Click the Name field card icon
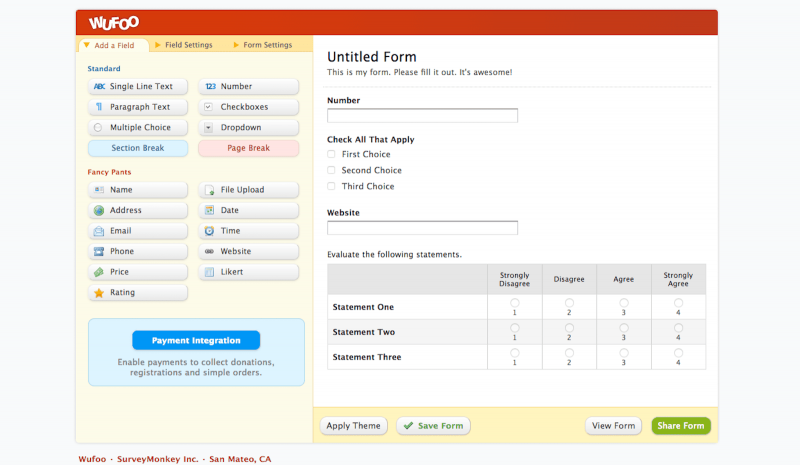 coord(99,190)
